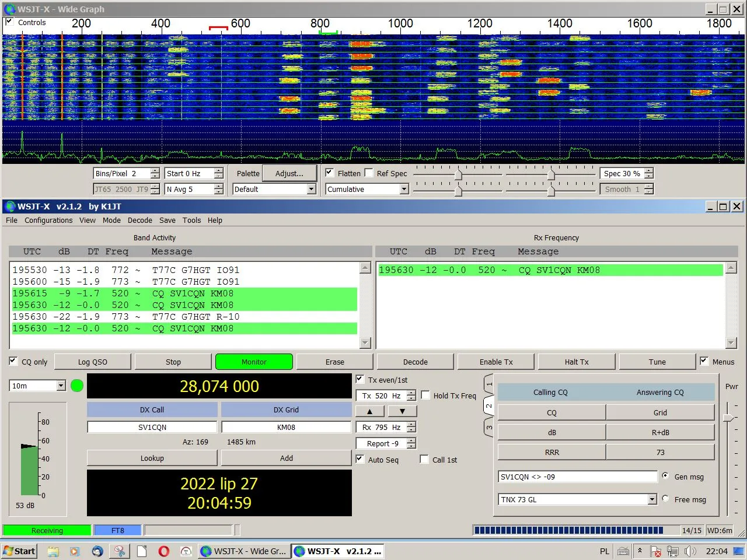Open Thunderbird mail from the taskbar
The width and height of the screenshot is (747, 560).
coord(97,551)
